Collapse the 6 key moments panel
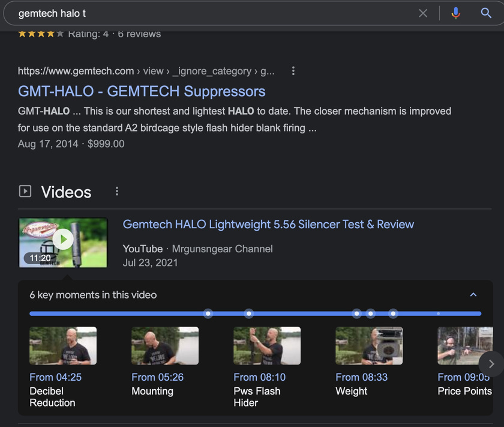The height and width of the screenshot is (427, 504). pyautogui.click(x=473, y=295)
